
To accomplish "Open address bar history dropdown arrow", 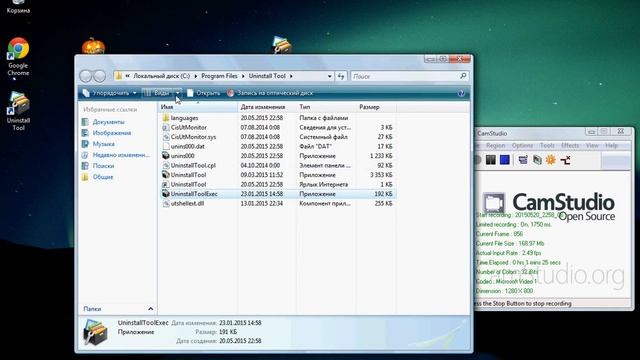I will pos(329,76).
